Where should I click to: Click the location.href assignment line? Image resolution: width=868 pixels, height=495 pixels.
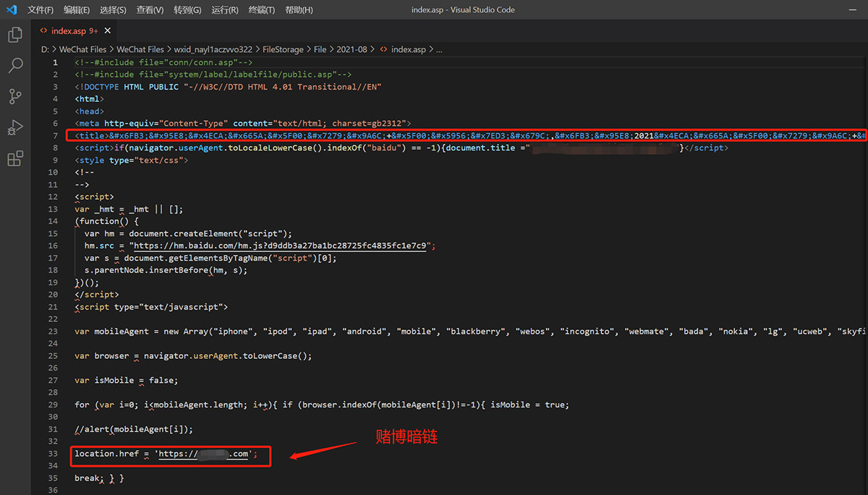pyautogui.click(x=166, y=454)
